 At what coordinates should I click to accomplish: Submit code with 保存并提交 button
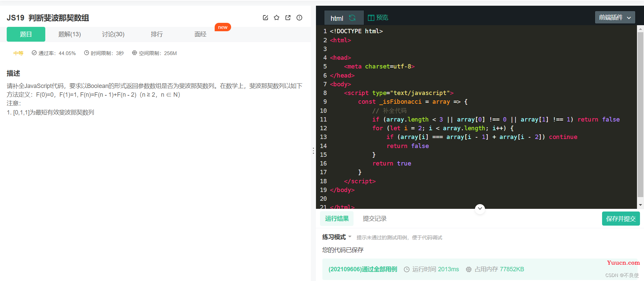621,219
